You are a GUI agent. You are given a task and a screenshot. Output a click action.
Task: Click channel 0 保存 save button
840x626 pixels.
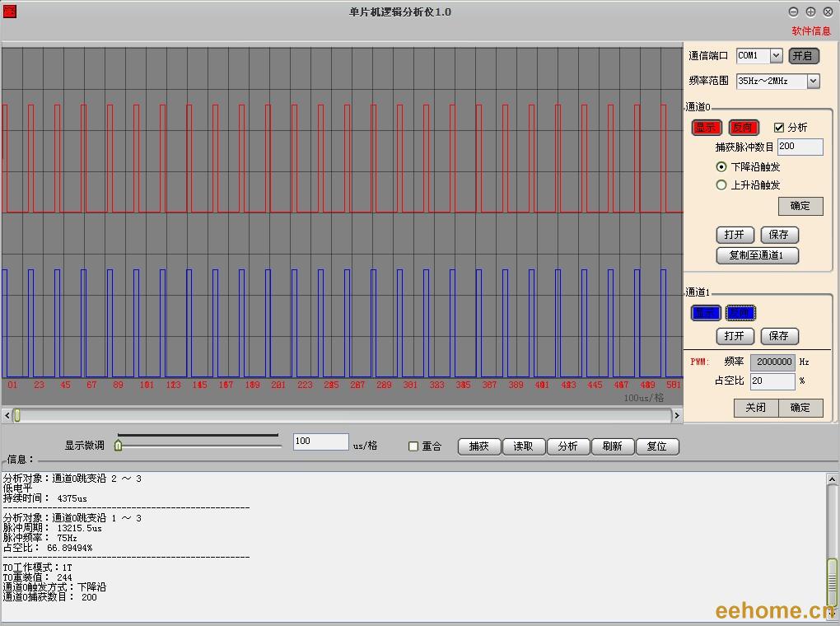pyautogui.click(x=779, y=235)
